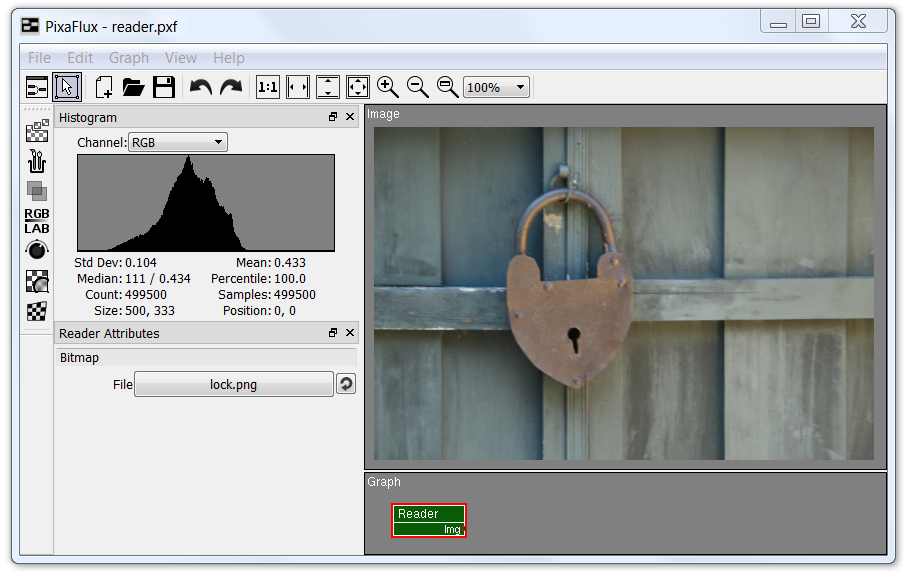
Task: Fit image to width
Action: [x=298, y=88]
